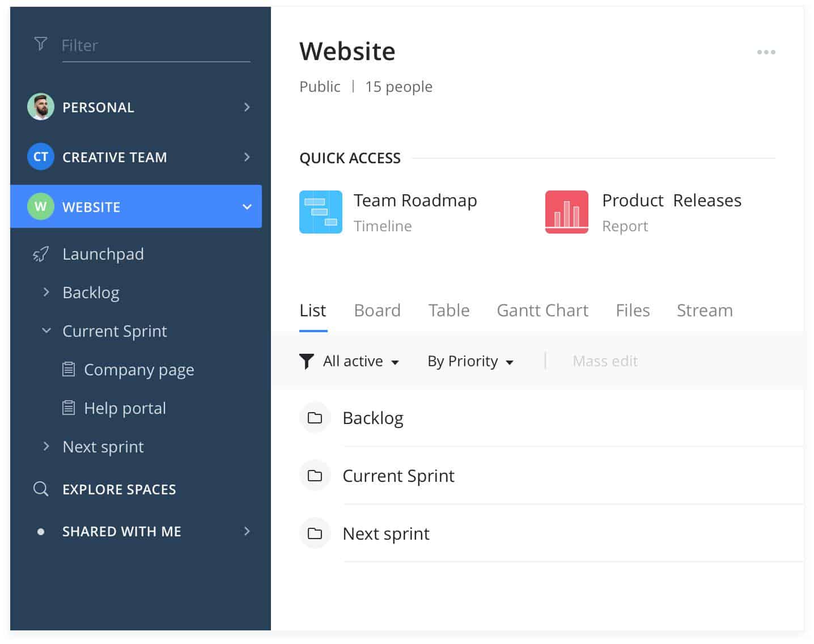This screenshot has width=814, height=644.
Task: Expand the Next sprint sidebar item
Action: coord(46,446)
